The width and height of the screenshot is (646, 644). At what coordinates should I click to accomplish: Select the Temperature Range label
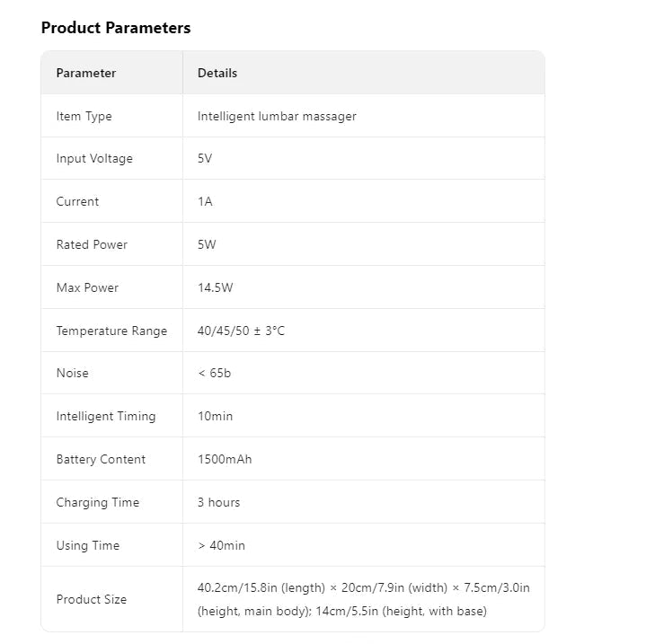[x=111, y=331]
